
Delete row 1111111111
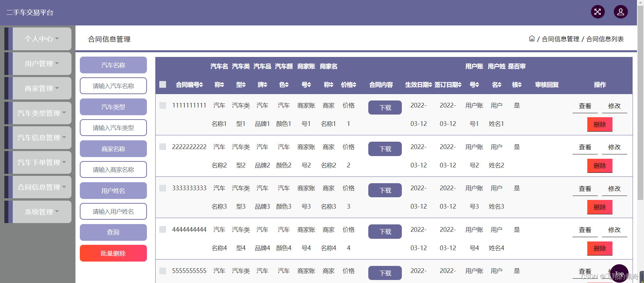600,125
